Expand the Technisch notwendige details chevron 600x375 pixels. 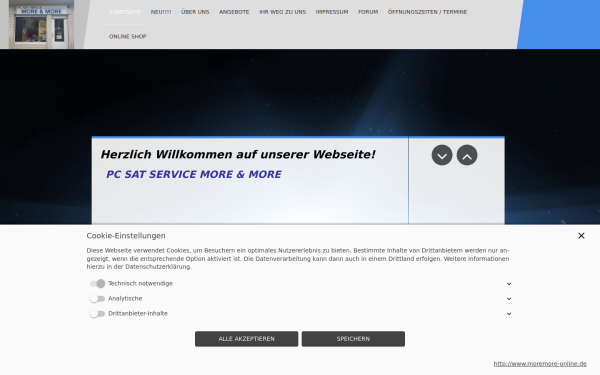509,284
